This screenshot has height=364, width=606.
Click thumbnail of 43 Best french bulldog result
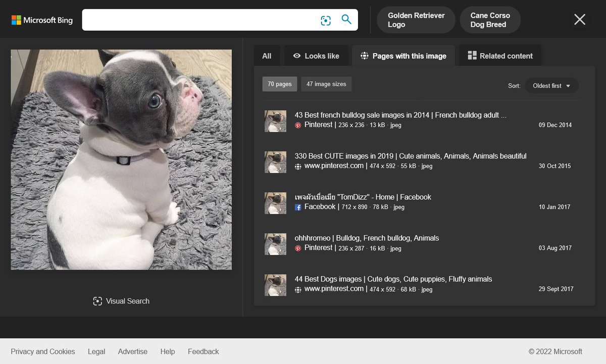276,121
